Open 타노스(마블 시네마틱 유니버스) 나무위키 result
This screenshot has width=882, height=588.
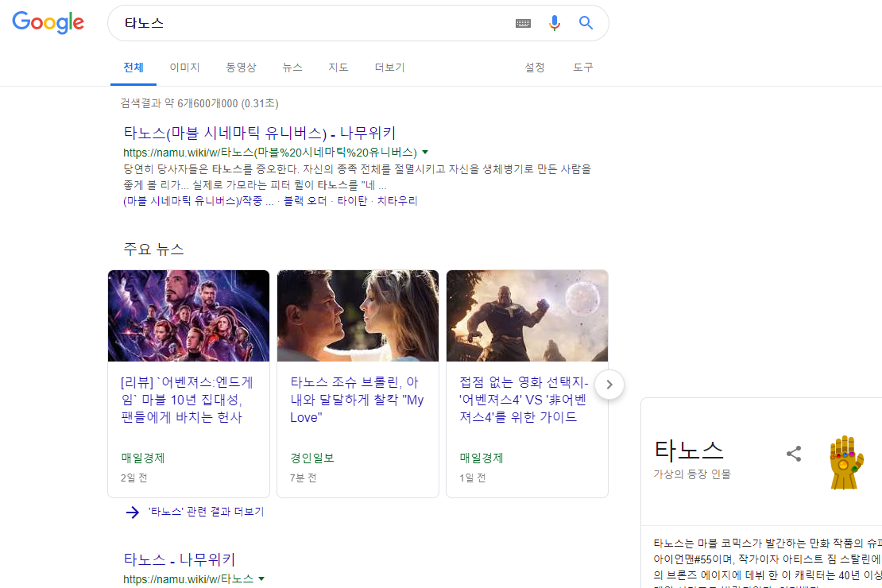(x=259, y=133)
